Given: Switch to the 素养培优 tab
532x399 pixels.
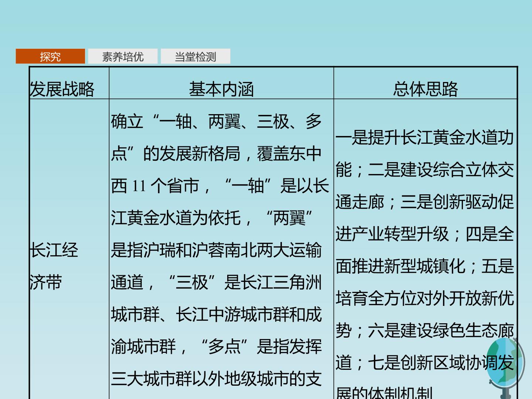Looking at the screenshot, I should point(123,56).
